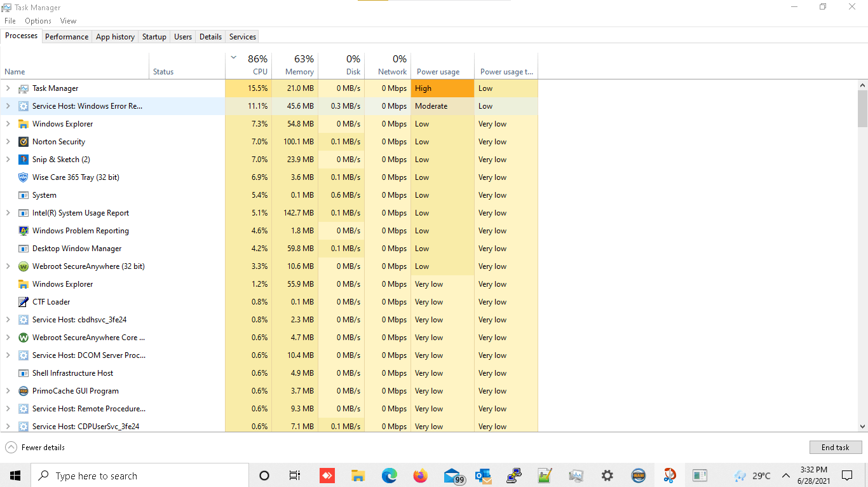868x487 pixels.
Task: Sort by the Memory column header
Action: [x=295, y=65]
